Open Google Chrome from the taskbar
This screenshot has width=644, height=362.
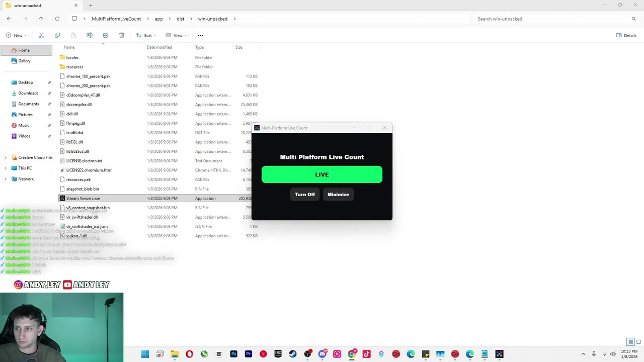click(352, 354)
